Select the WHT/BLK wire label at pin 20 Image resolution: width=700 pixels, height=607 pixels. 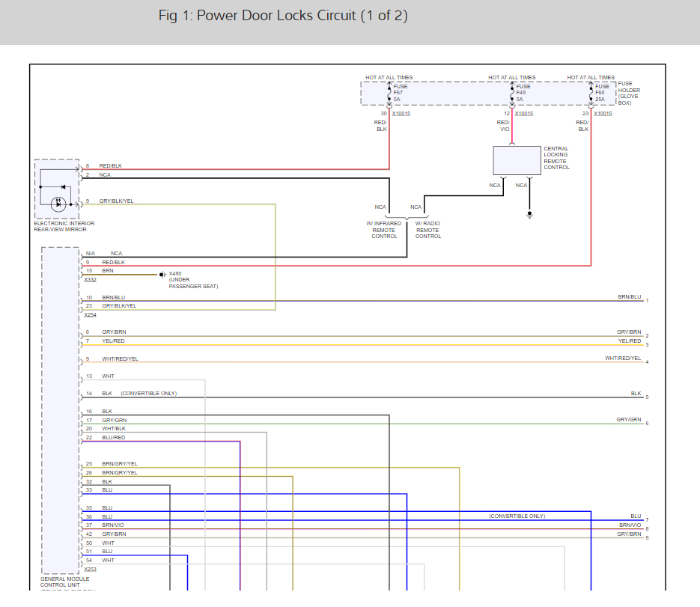114,428
